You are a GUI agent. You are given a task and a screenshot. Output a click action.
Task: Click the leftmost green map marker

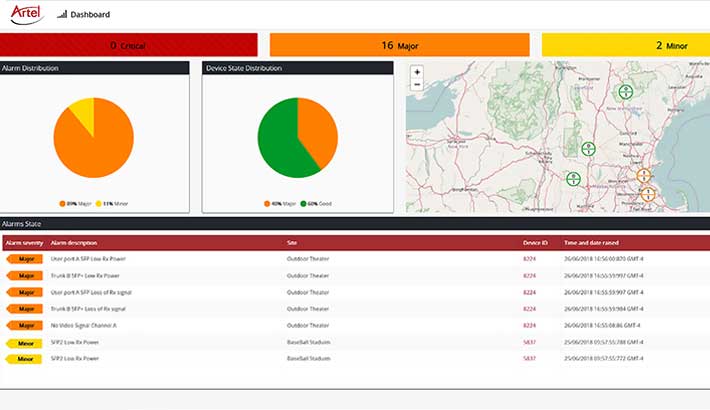point(573,179)
